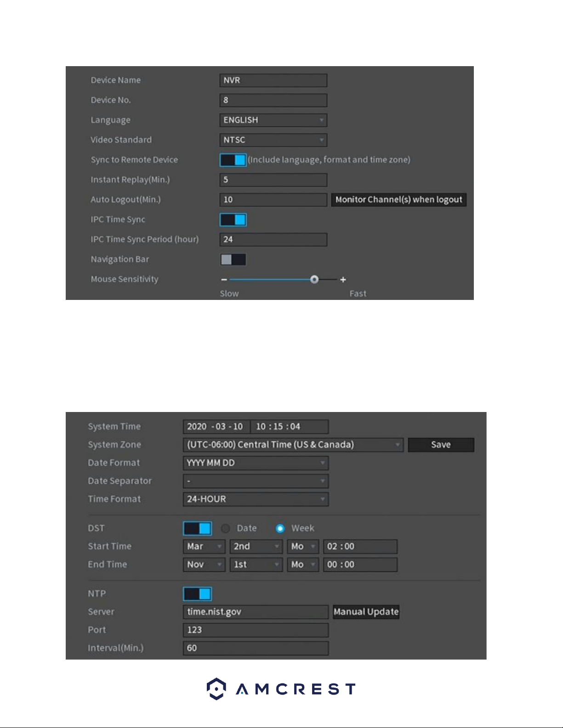Click the Save button next to System Zone
This screenshot has width=563, height=728.
[x=441, y=445]
